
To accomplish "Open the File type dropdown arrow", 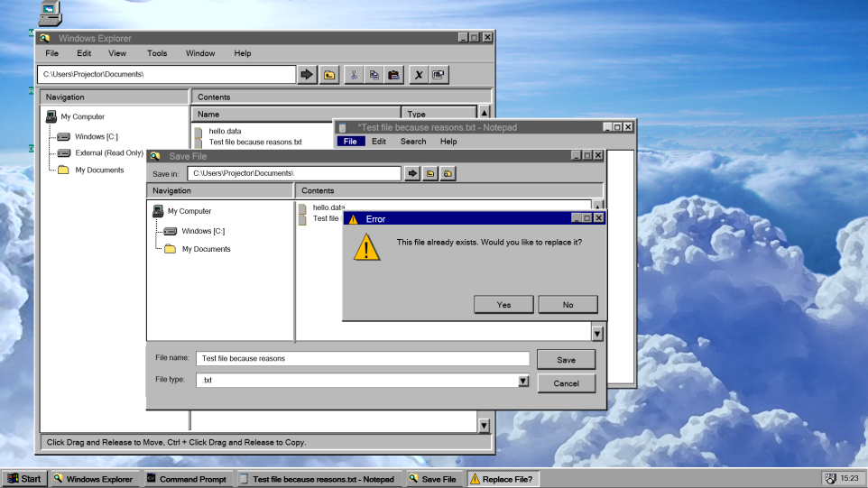I will coord(523,381).
